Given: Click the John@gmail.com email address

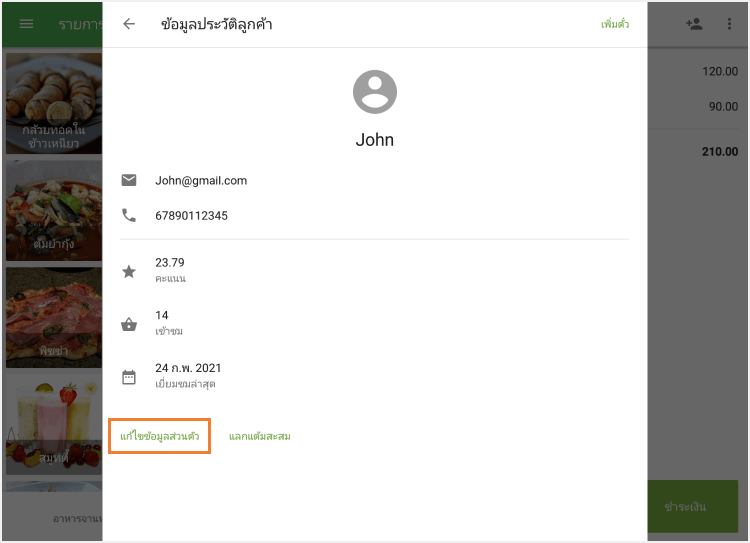Looking at the screenshot, I should coord(201,181).
